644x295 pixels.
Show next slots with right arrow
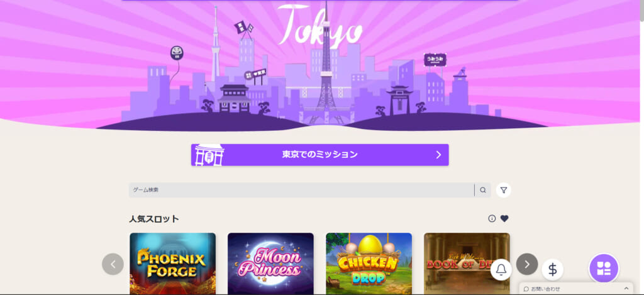(x=527, y=264)
